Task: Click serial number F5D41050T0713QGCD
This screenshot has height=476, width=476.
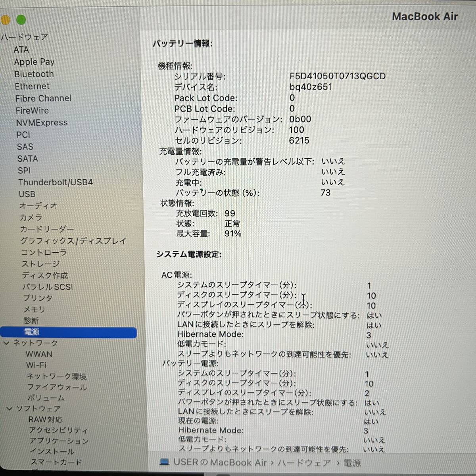Action: coord(338,76)
